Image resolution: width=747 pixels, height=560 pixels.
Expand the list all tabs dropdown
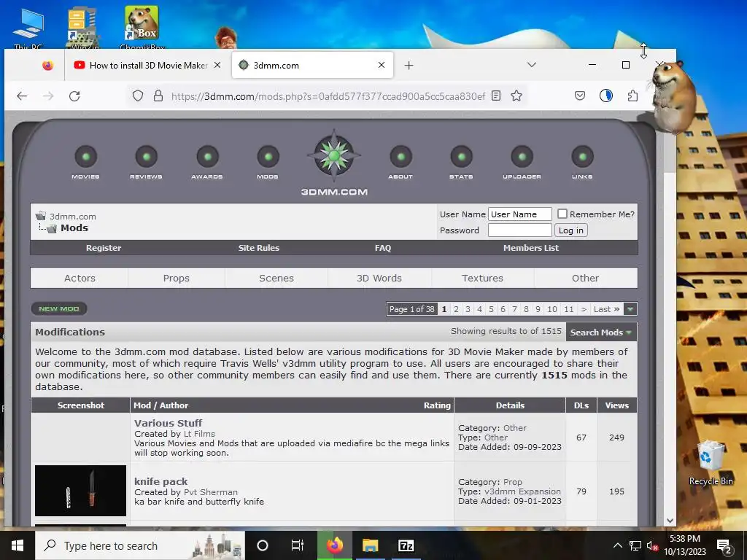(x=532, y=65)
